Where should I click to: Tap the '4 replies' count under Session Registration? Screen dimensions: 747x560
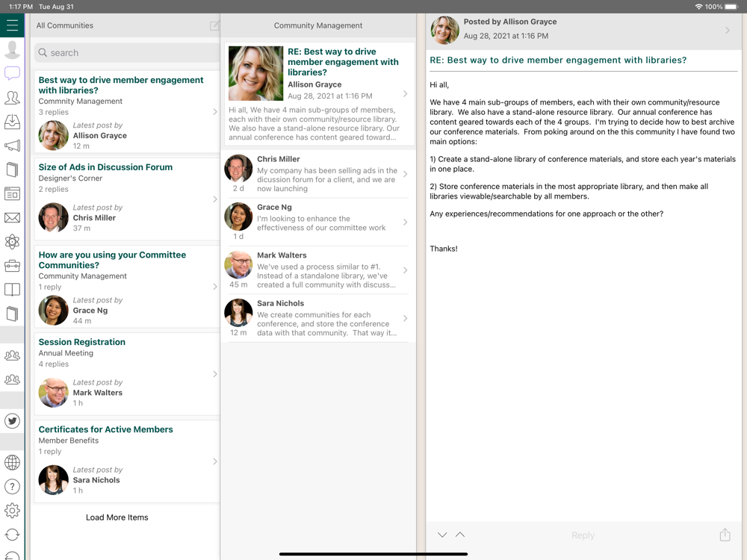[x=53, y=364]
